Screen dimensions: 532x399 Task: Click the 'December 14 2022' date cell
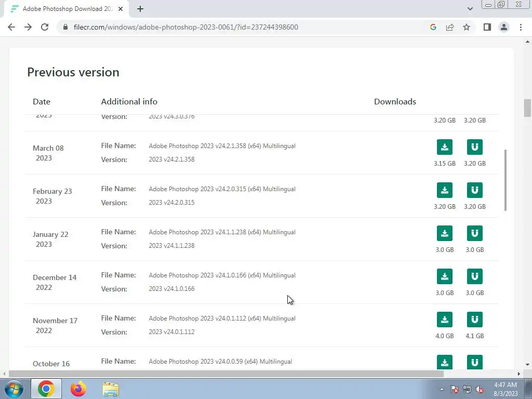click(x=54, y=282)
